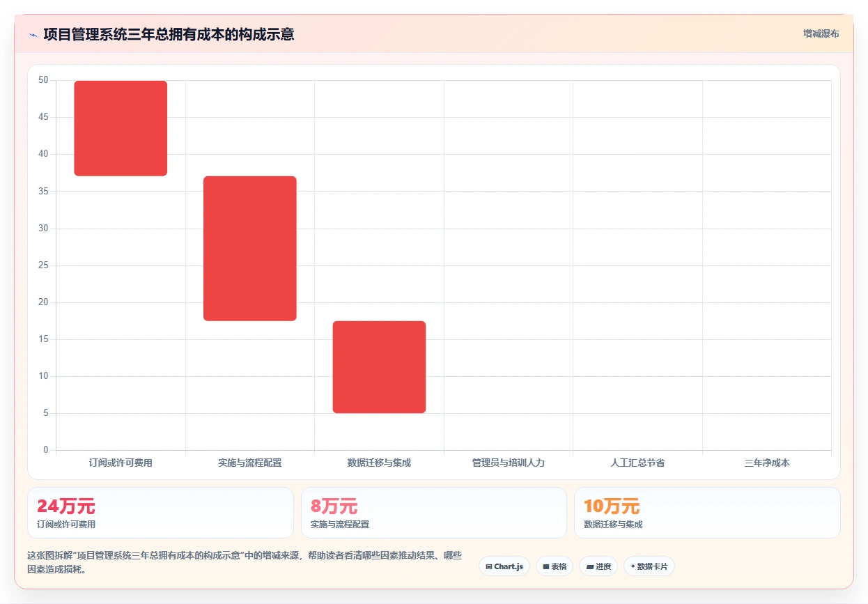Click the 订阅或许可费用 red waterfall bar
Viewport: 868px width, 604px height.
click(x=121, y=128)
